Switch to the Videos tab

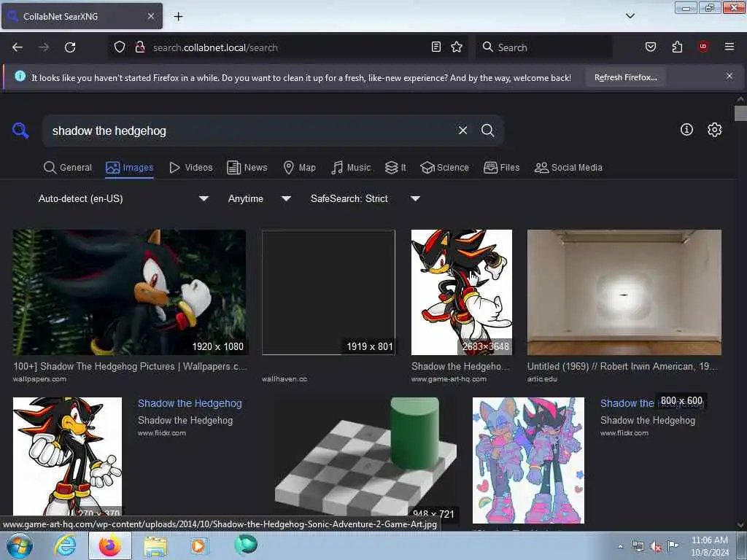pyautogui.click(x=191, y=168)
